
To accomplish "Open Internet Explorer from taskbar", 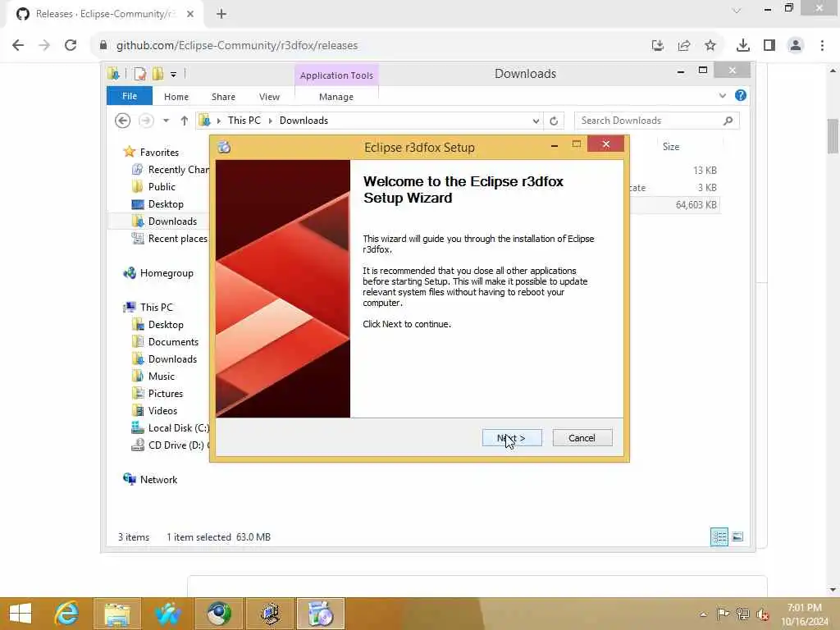I will point(67,614).
